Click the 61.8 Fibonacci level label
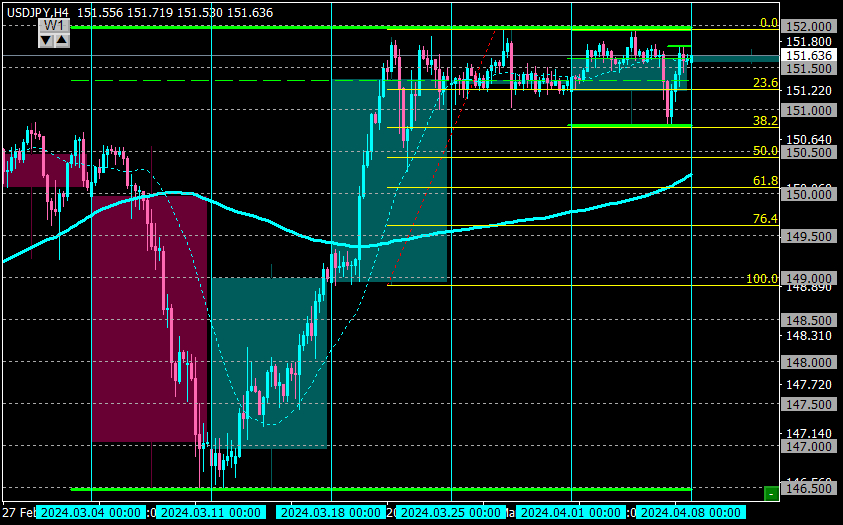 (x=765, y=181)
